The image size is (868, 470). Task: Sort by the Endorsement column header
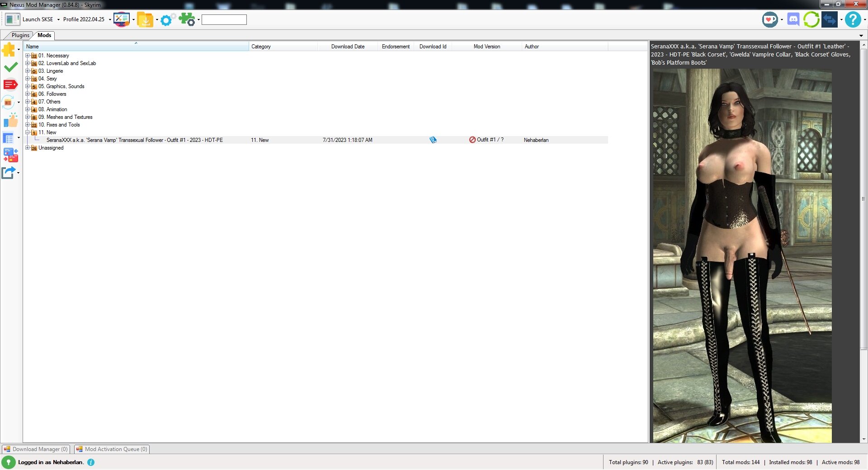[x=396, y=47]
